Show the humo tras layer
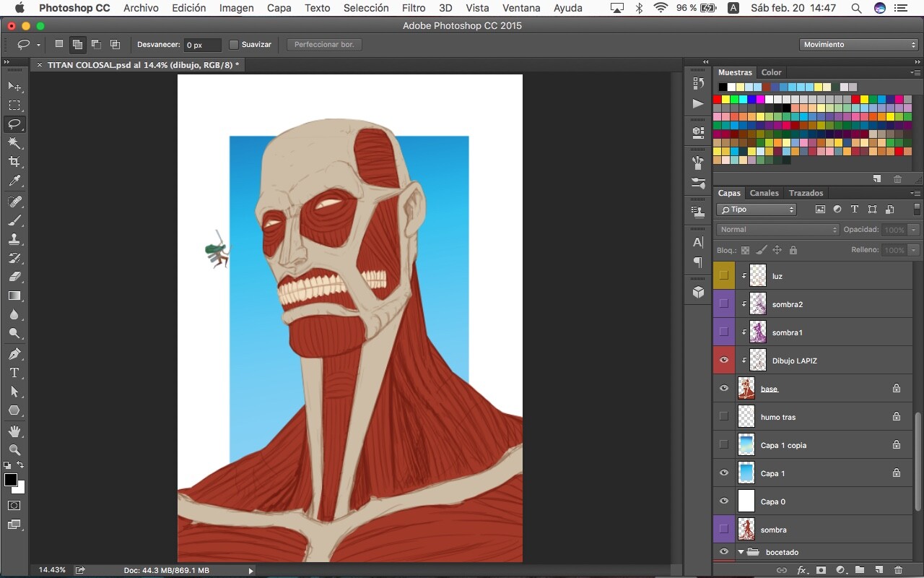 click(x=724, y=417)
